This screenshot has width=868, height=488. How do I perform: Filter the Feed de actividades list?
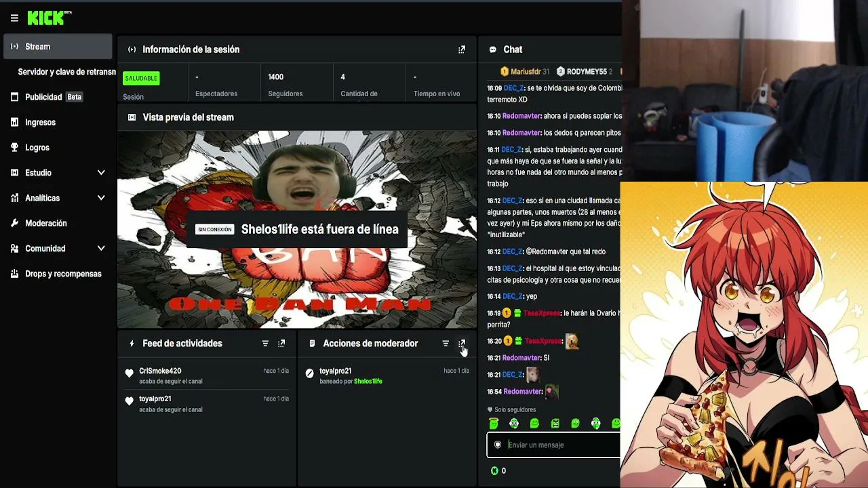tap(265, 344)
